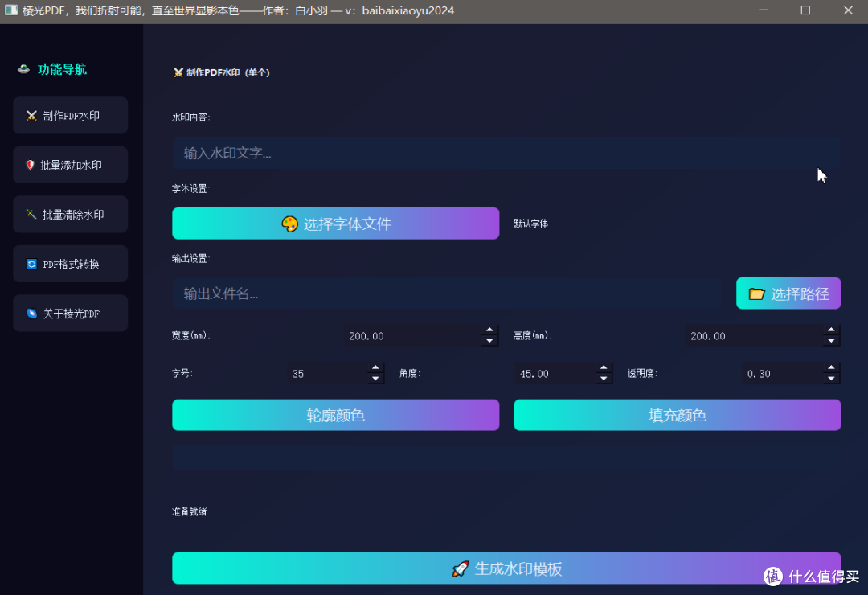This screenshot has width=868, height=595.
Task: Click the 填充颜色 fill color button
Action: point(677,415)
